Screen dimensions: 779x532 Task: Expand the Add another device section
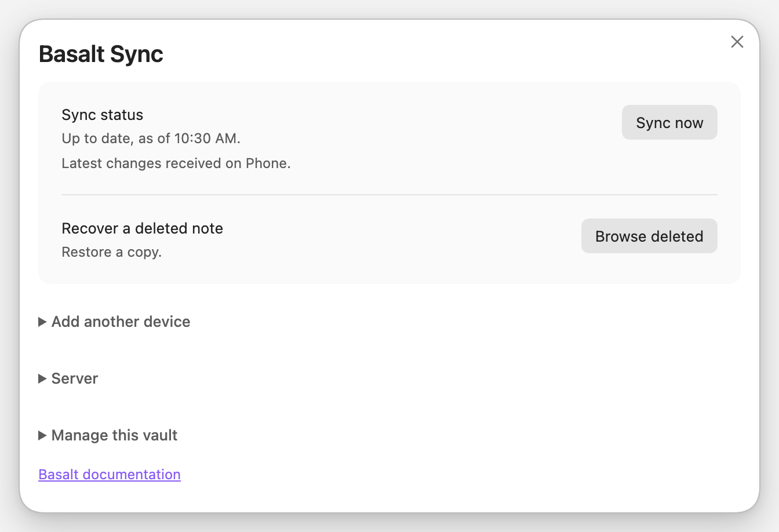114,322
